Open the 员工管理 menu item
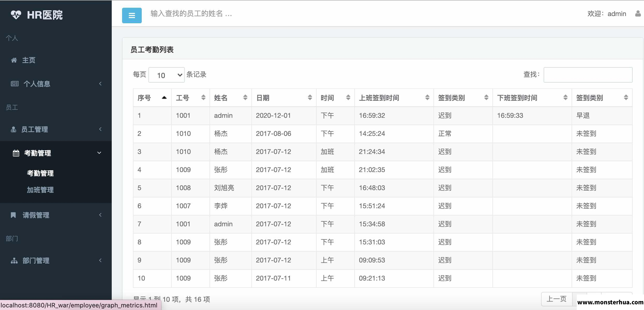The height and width of the screenshot is (310, 644). 56,129
